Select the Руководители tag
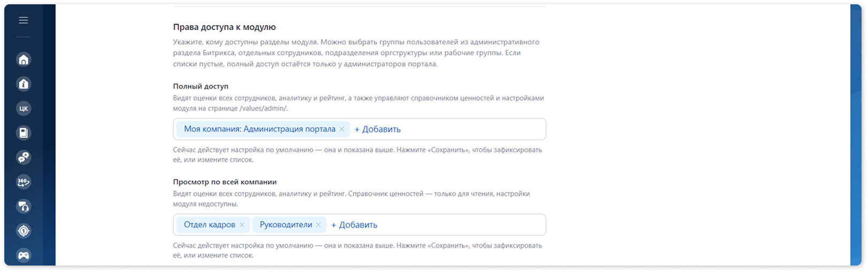 coord(286,225)
